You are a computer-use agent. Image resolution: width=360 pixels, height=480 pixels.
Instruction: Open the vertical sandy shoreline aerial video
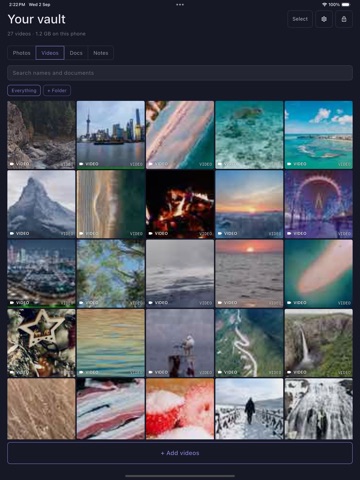click(111, 204)
